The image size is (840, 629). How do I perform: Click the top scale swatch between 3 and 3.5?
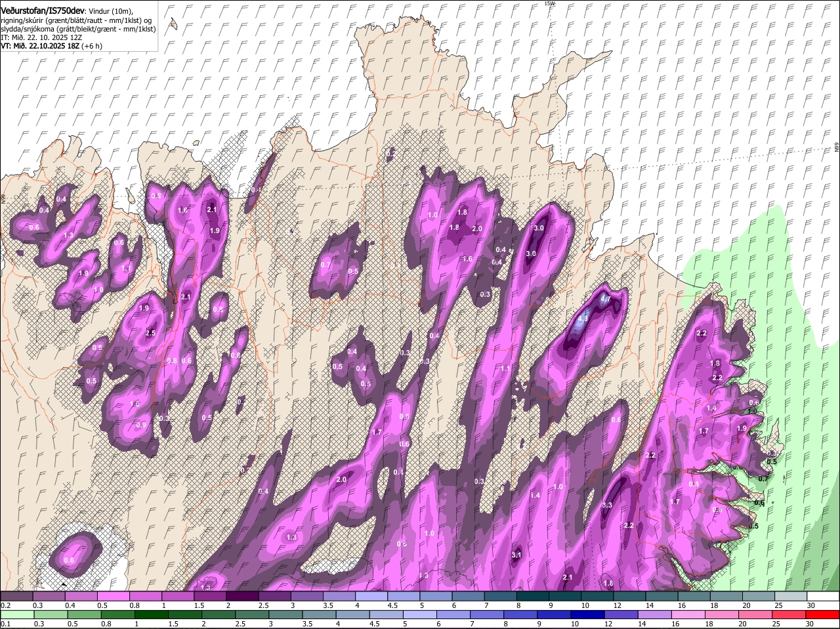pyautogui.click(x=306, y=596)
